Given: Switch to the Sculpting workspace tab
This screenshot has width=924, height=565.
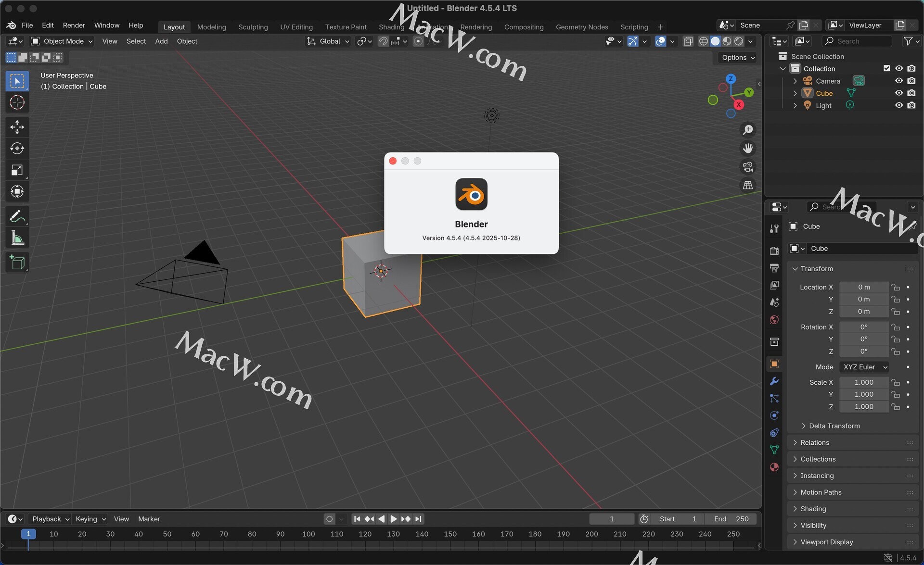Looking at the screenshot, I should pos(253,27).
